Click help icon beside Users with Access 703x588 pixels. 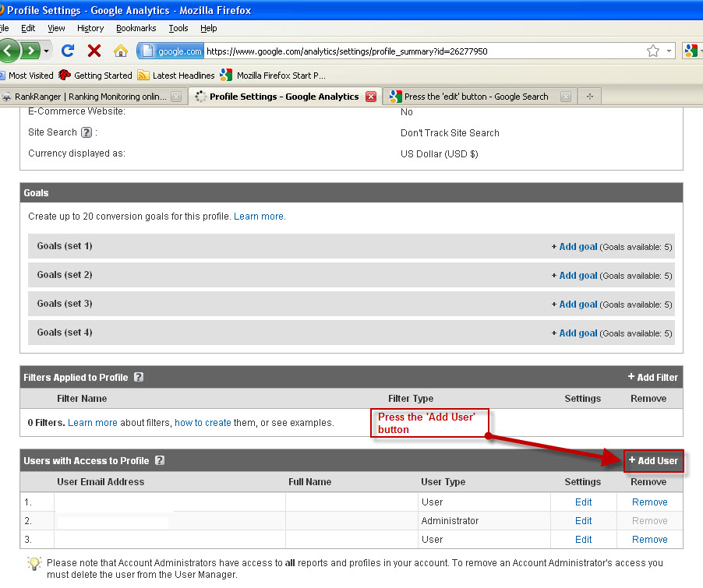click(x=160, y=460)
